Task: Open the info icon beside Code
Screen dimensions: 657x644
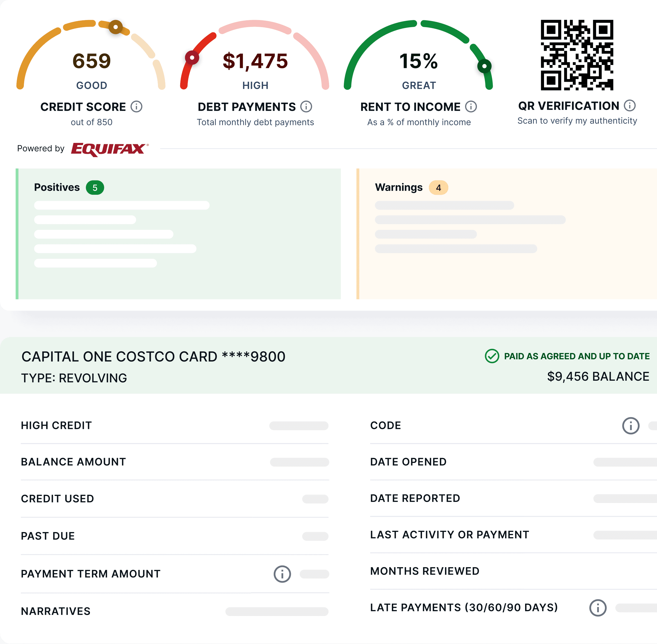Action: (x=631, y=425)
